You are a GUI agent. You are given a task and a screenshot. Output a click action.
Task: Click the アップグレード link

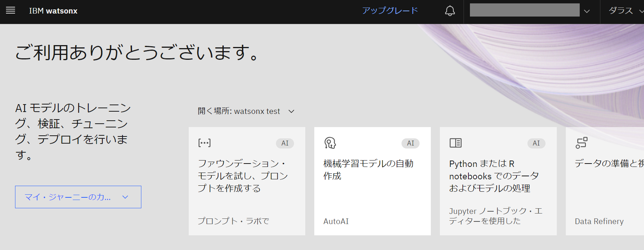pyautogui.click(x=390, y=11)
